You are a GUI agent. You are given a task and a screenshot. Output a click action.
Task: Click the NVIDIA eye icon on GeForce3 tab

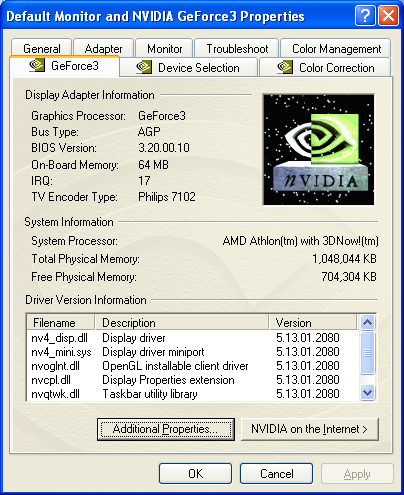(x=37, y=65)
